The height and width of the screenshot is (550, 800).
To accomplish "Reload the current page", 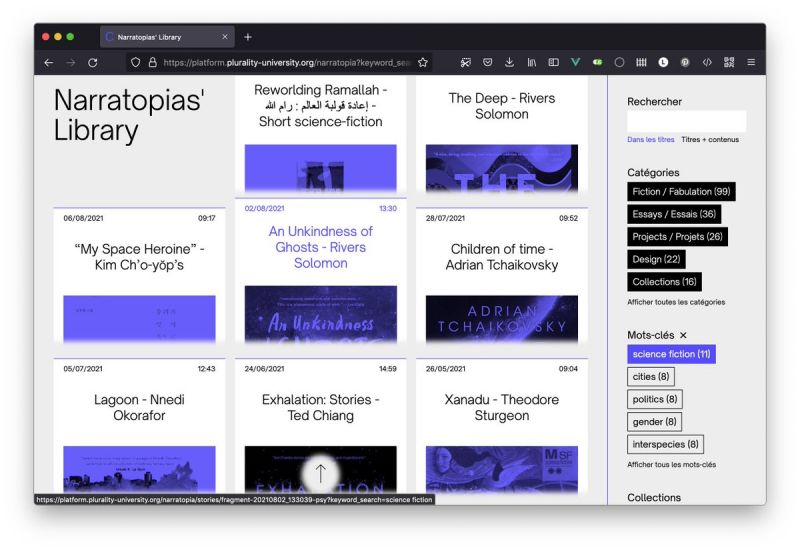I will pos(93,62).
